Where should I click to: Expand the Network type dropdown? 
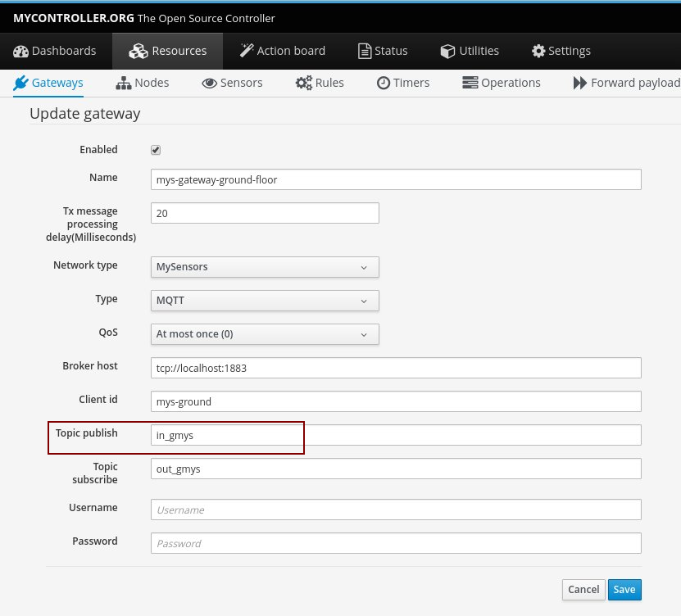pyautogui.click(x=265, y=267)
